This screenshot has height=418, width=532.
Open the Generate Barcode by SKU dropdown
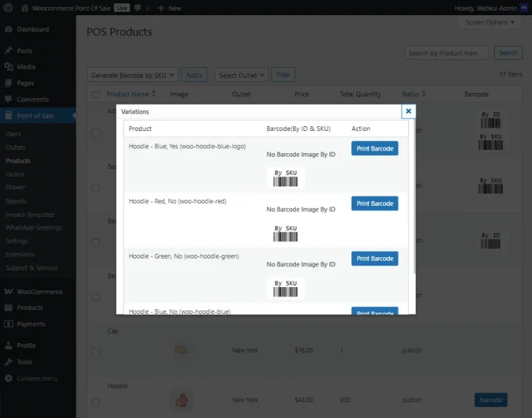(133, 75)
